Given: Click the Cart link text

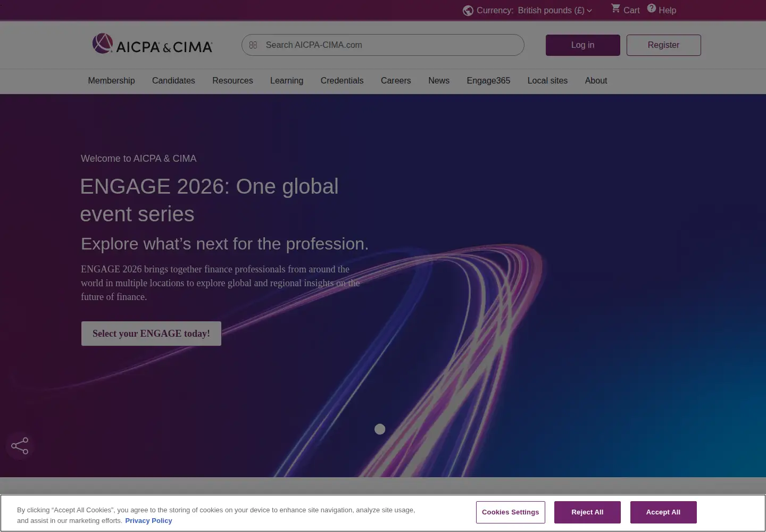Looking at the screenshot, I should 631,11.
